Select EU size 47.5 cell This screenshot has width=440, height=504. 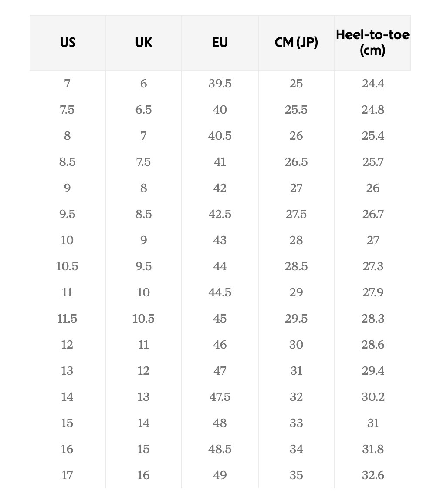tap(220, 397)
